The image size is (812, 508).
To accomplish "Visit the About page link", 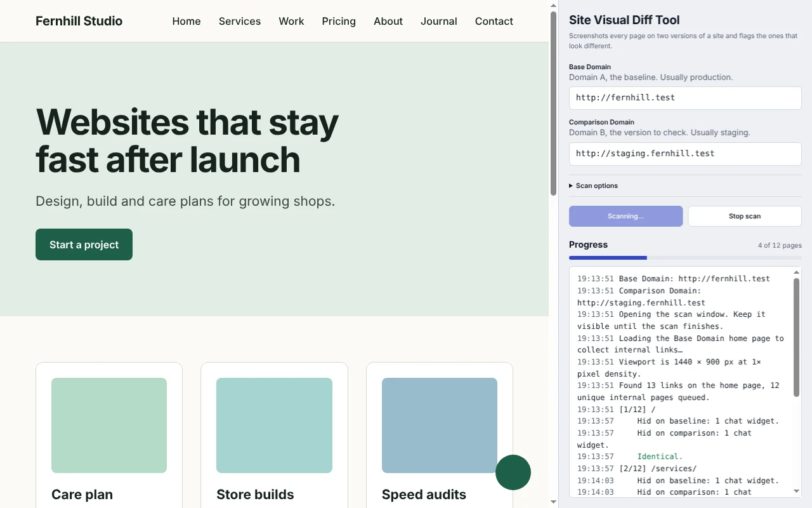I will point(388,21).
